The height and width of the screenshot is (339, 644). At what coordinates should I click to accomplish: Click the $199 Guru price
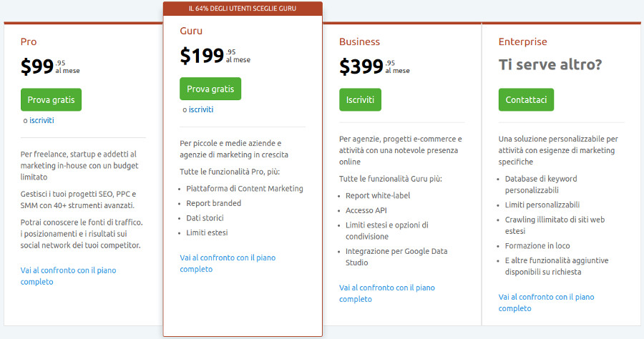click(202, 56)
